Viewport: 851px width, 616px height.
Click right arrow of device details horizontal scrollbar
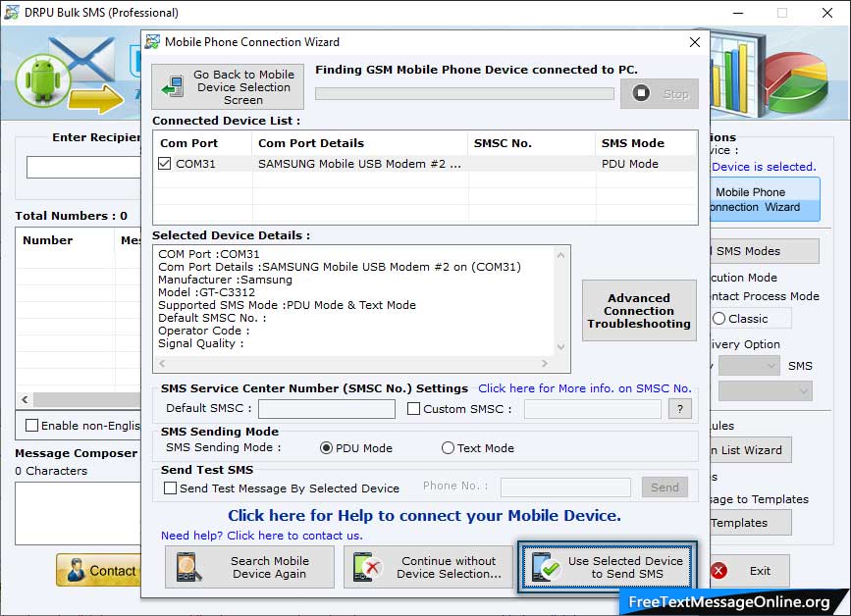[x=545, y=363]
